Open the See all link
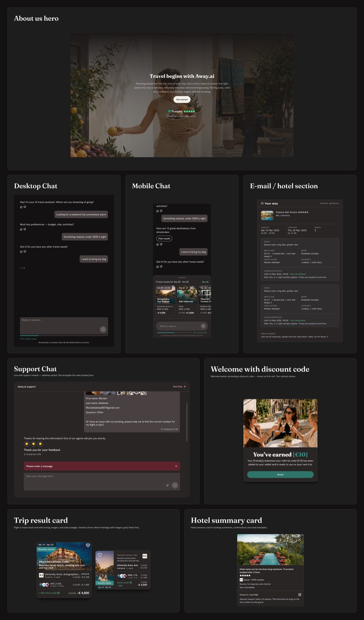 click(x=205, y=282)
